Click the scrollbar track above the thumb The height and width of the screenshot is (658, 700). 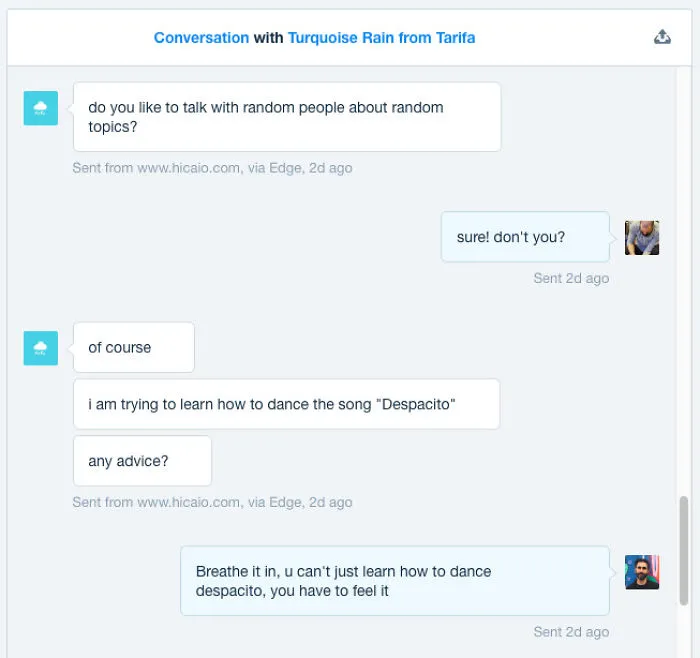683,281
